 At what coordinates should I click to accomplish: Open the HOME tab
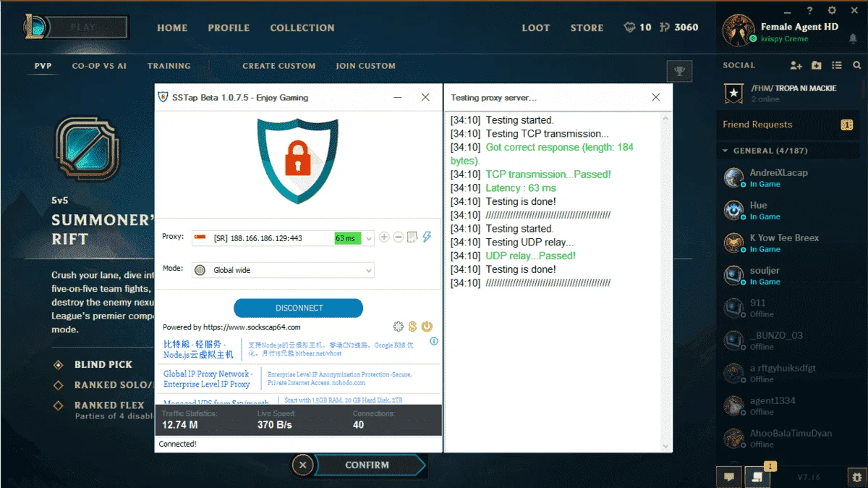(x=172, y=28)
